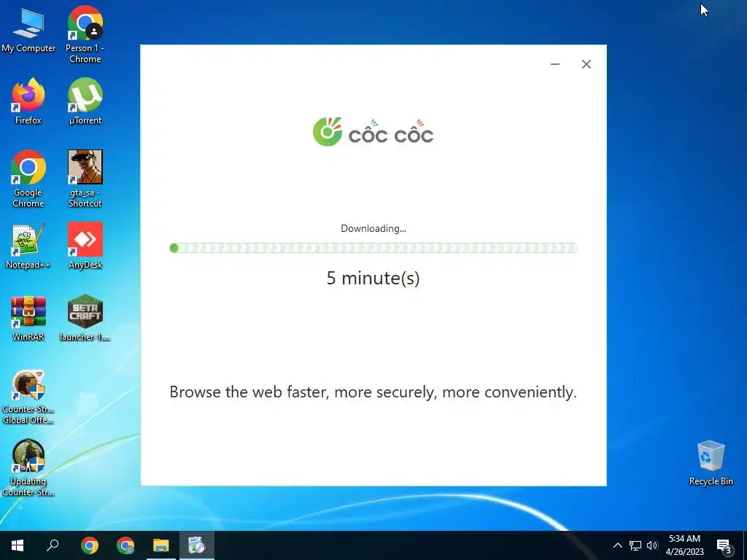Open taskbar Search magnifier
Viewport: 747px width, 560px height.
pos(53,545)
